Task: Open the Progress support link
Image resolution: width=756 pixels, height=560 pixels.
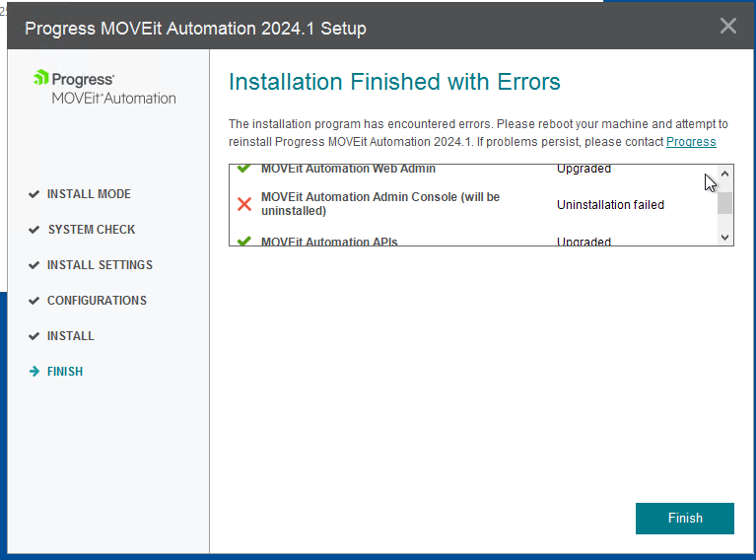Action: [x=691, y=142]
